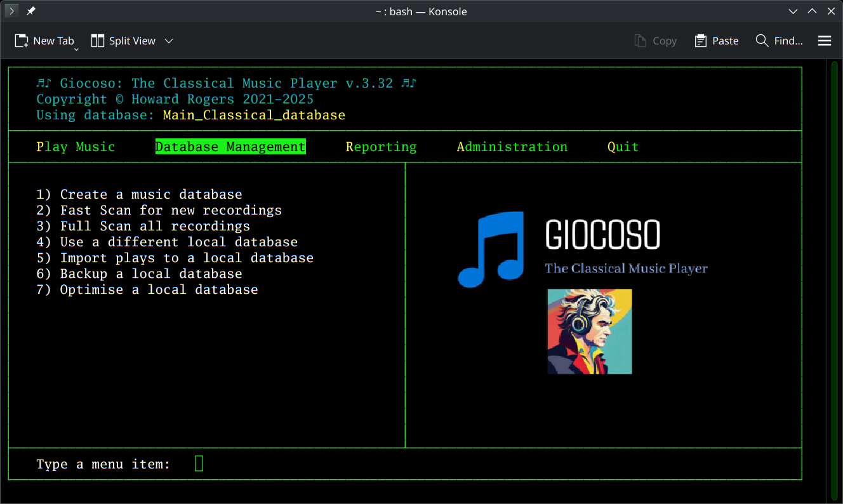Select the Administration menu
Viewport: 843px width, 504px height.
[512, 147]
